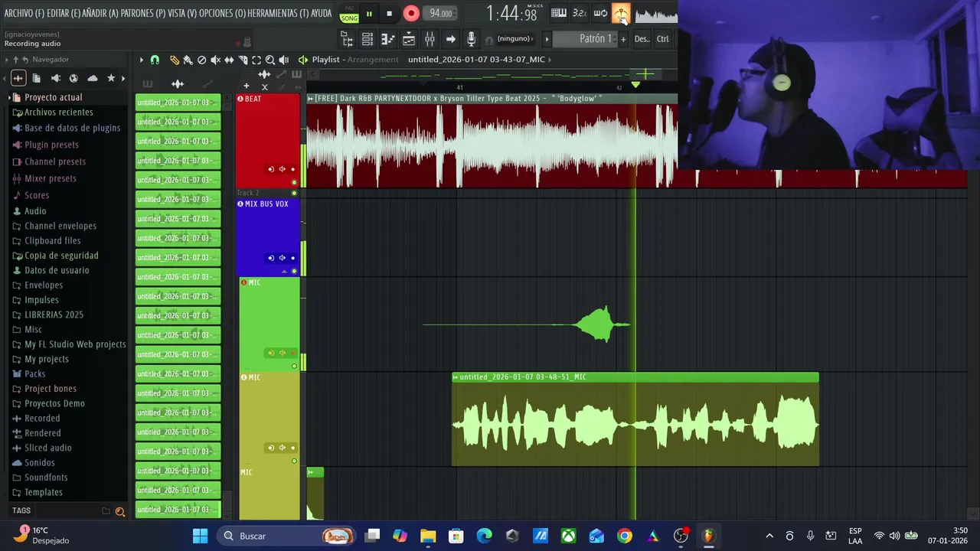Toggle loop recording icon
Viewport: 980px width, 551px height.
point(600,13)
